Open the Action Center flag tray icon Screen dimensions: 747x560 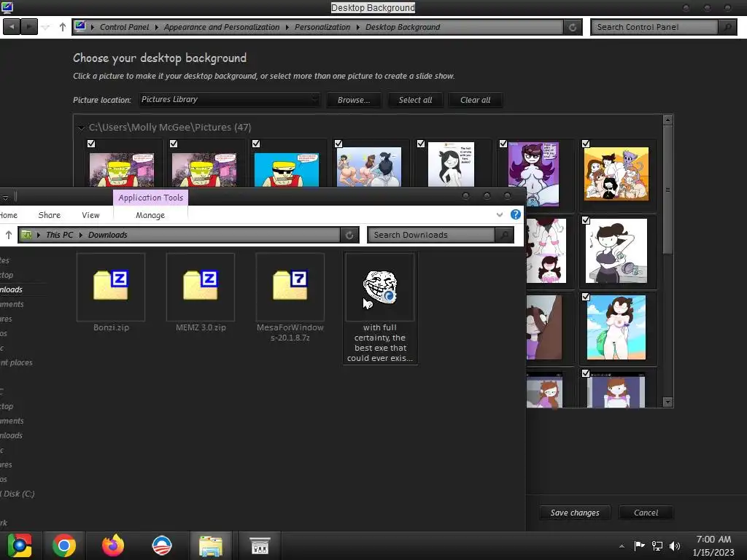639,545
